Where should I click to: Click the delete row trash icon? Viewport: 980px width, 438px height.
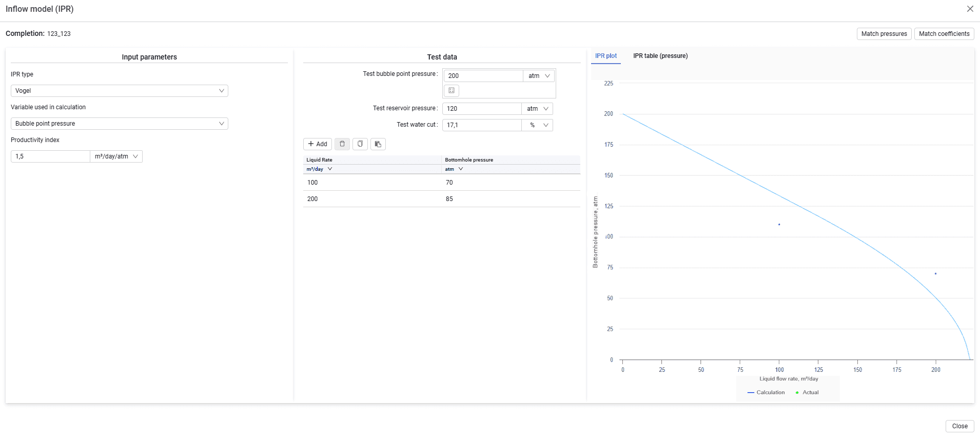point(342,144)
